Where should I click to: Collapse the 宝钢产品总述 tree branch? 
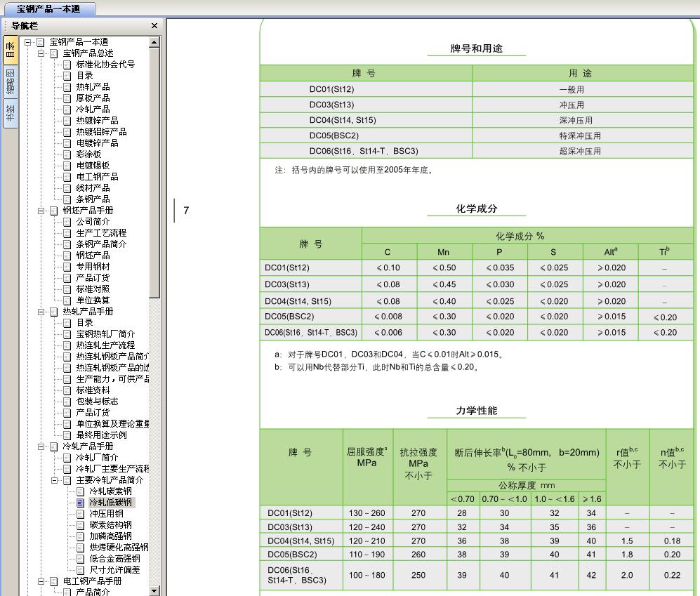[x=41, y=53]
